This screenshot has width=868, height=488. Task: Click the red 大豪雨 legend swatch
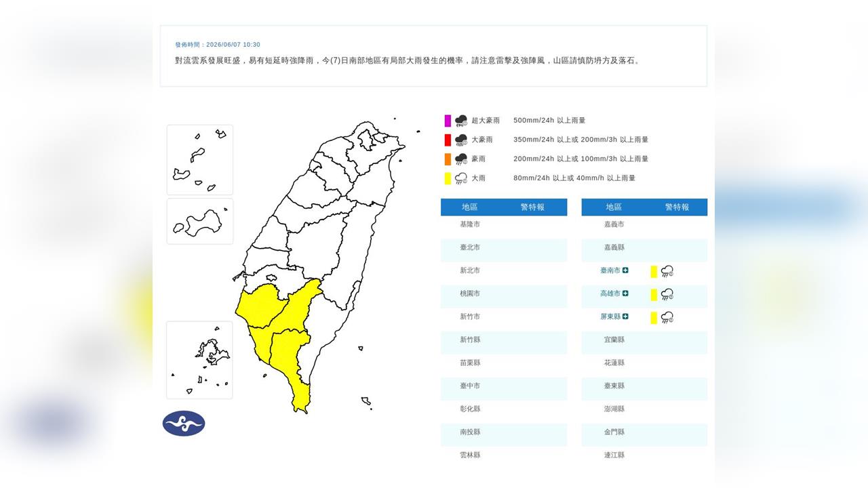click(448, 140)
